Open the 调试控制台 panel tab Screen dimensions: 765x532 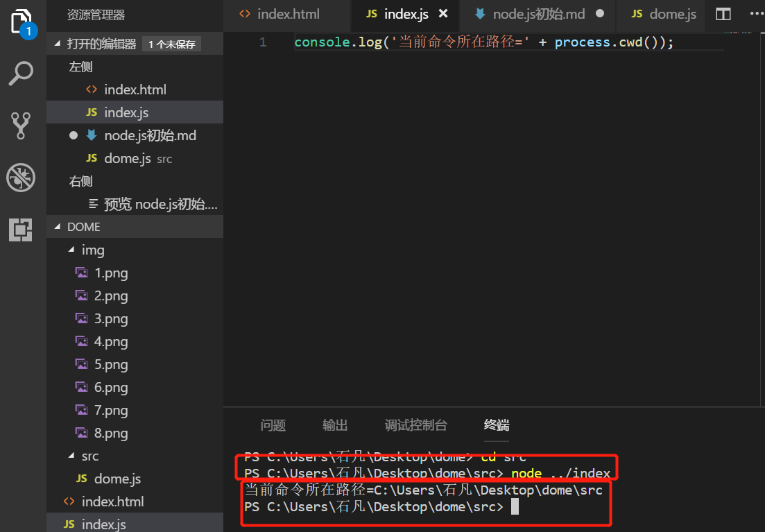tap(415, 425)
